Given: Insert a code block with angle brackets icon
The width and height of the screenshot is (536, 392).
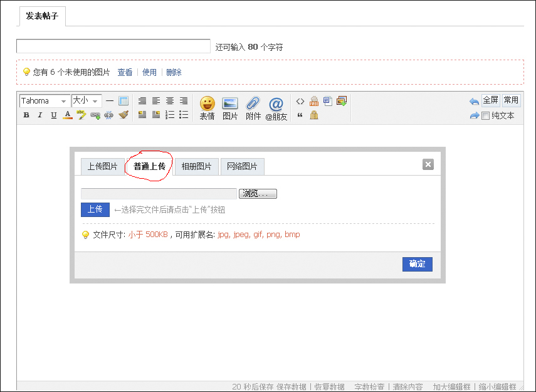Looking at the screenshot, I should click(300, 101).
